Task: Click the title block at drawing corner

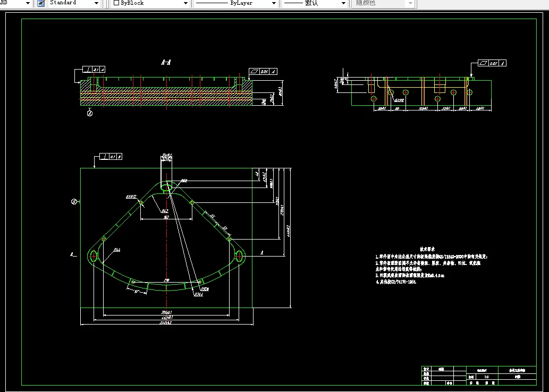Action: click(x=479, y=376)
